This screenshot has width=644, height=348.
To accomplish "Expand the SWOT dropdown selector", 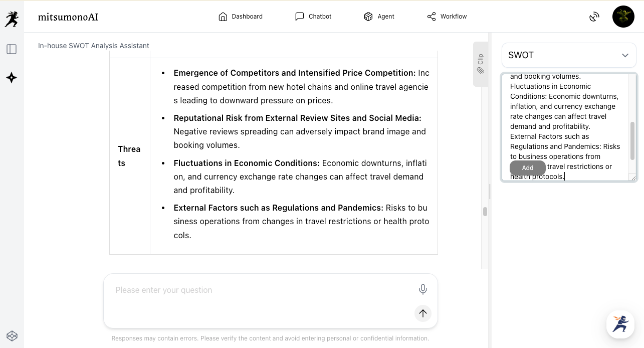I will [x=569, y=55].
